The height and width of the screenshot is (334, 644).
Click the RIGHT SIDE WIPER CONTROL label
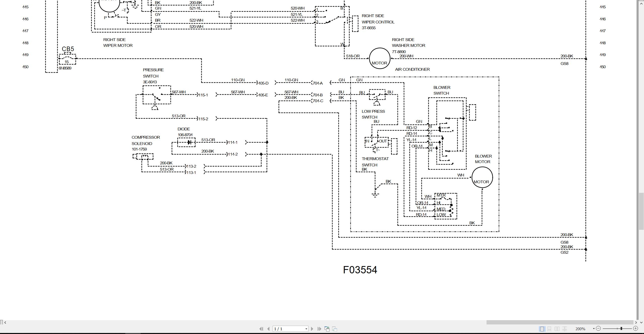(x=378, y=19)
